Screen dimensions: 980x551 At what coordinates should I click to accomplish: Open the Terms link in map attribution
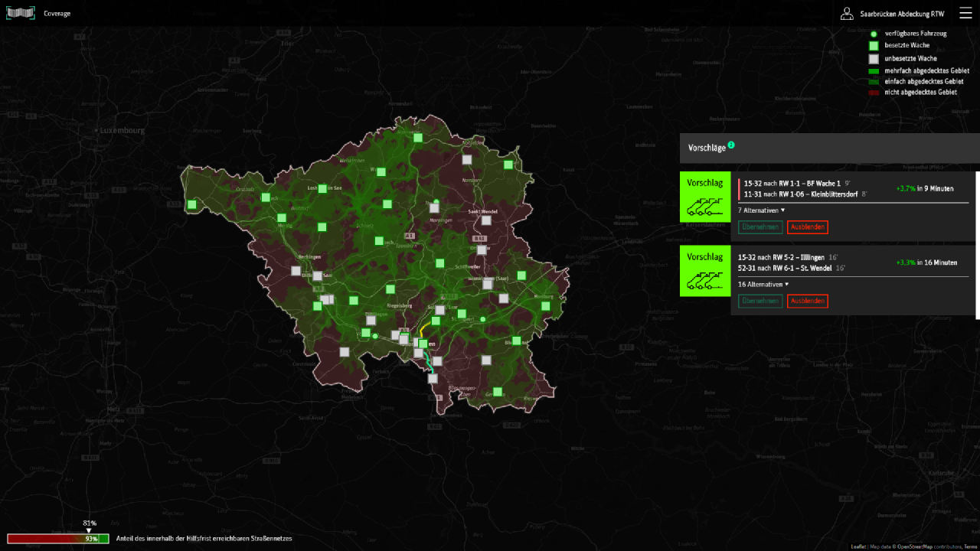[970, 546]
